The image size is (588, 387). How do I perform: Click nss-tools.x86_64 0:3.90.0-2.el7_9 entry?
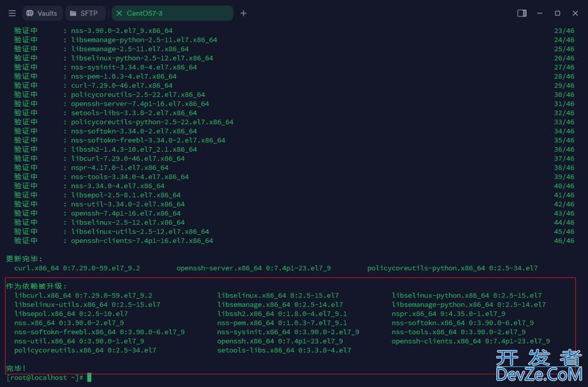458,332
